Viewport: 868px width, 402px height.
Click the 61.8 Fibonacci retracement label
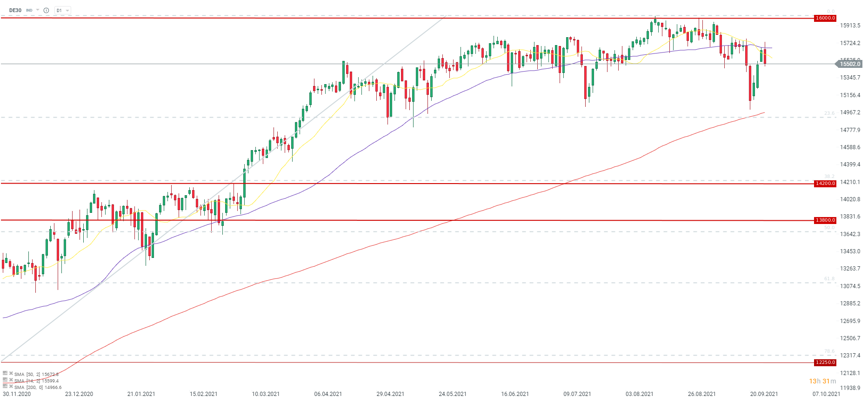pyautogui.click(x=829, y=279)
